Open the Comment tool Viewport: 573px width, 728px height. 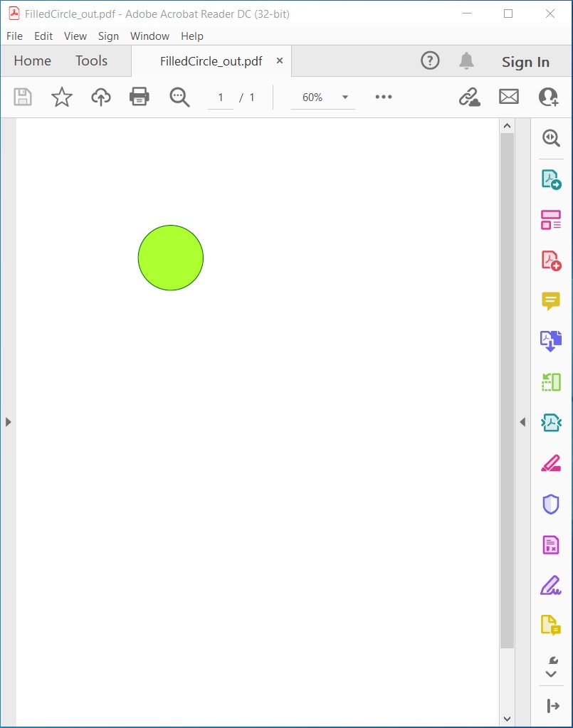[x=551, y=300]
